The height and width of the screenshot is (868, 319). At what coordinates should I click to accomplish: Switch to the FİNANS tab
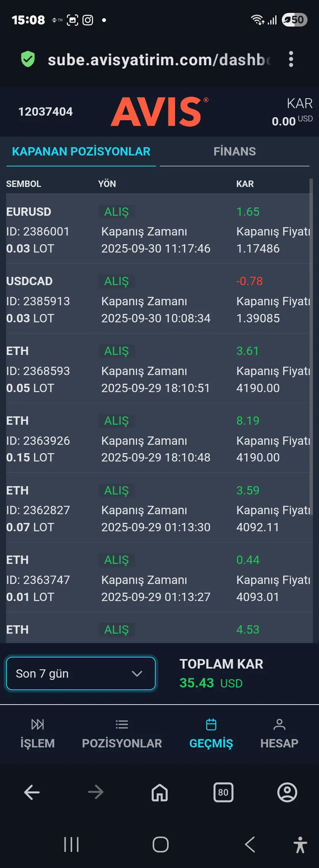click(x=235, y=152)
